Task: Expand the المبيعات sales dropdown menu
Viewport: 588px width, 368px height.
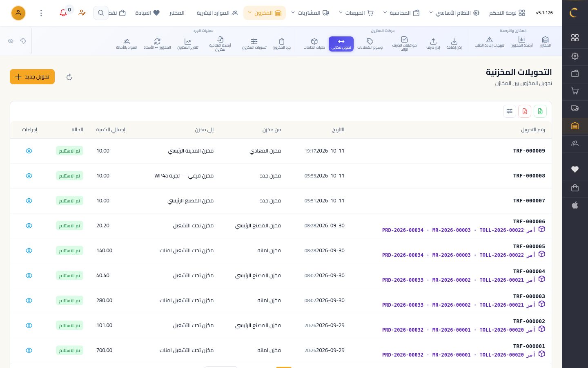Action: [x=356, y=13]
